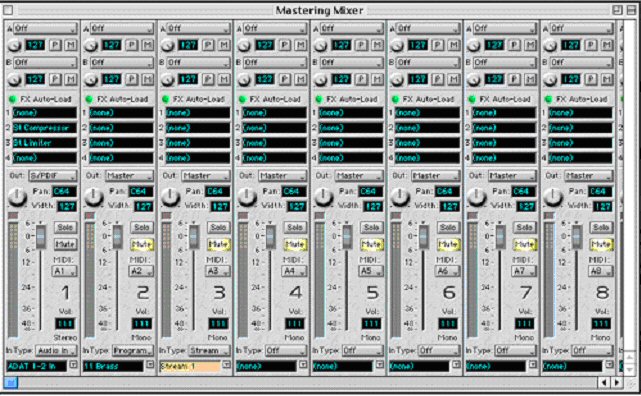Open the MIDI A1 dropdown on channel 1
This screenshot has width=641, height=396.
pos(65,271)
